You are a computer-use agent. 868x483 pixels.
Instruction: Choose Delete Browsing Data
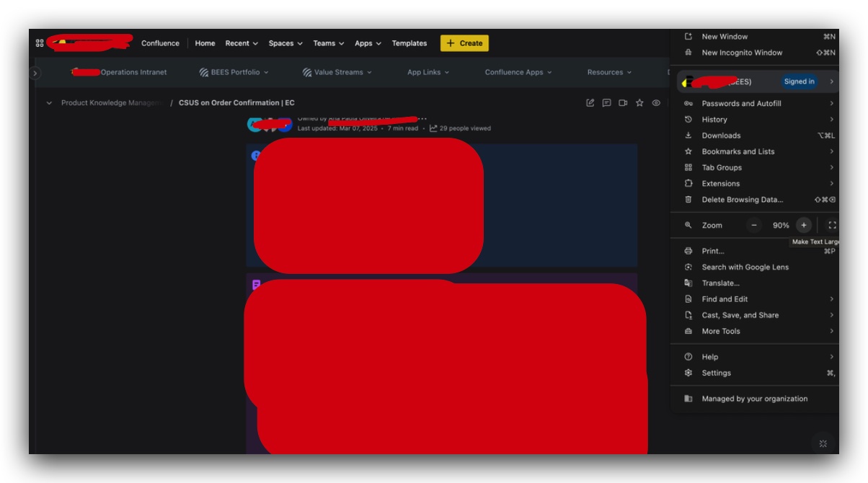[754, 200]
